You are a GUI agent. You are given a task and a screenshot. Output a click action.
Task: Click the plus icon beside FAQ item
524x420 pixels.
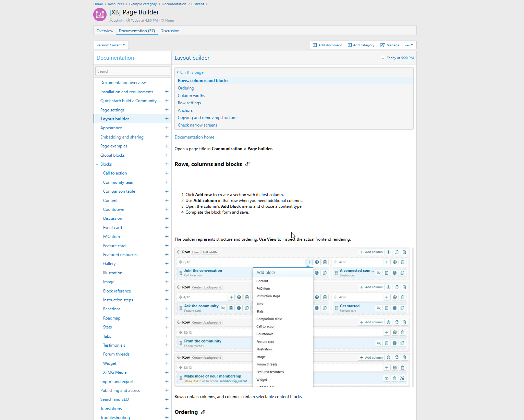tap(167, 237)
